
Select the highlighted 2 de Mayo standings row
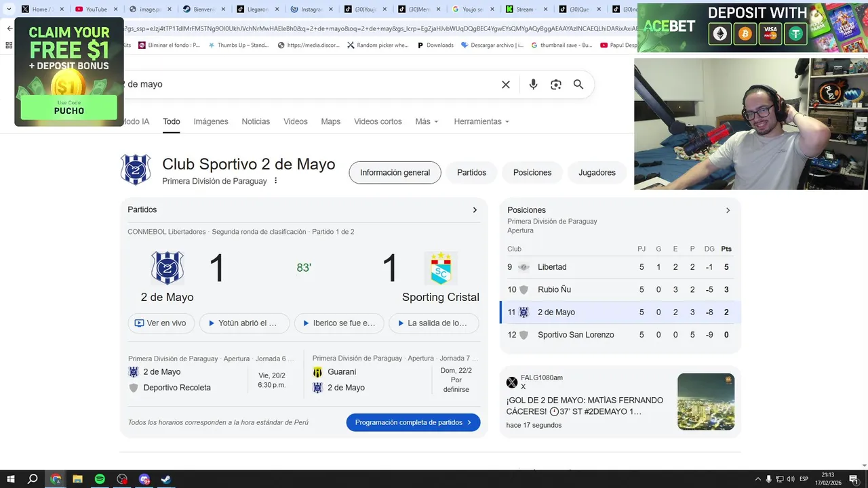[x=620, y=312]
